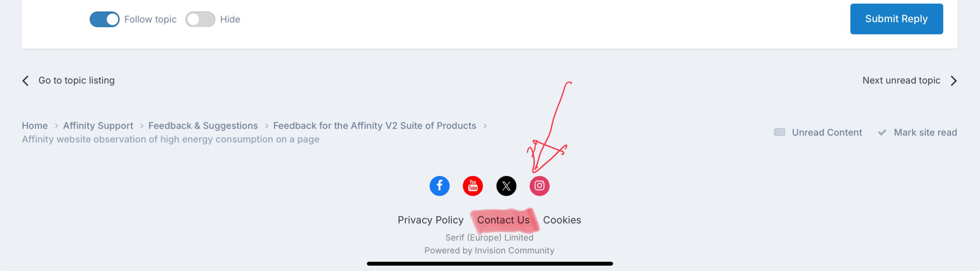980x271 pixels.
Task: Open Feedback for the Affinity V2 Suite breadcrumb
Action: tap(374, 126)
